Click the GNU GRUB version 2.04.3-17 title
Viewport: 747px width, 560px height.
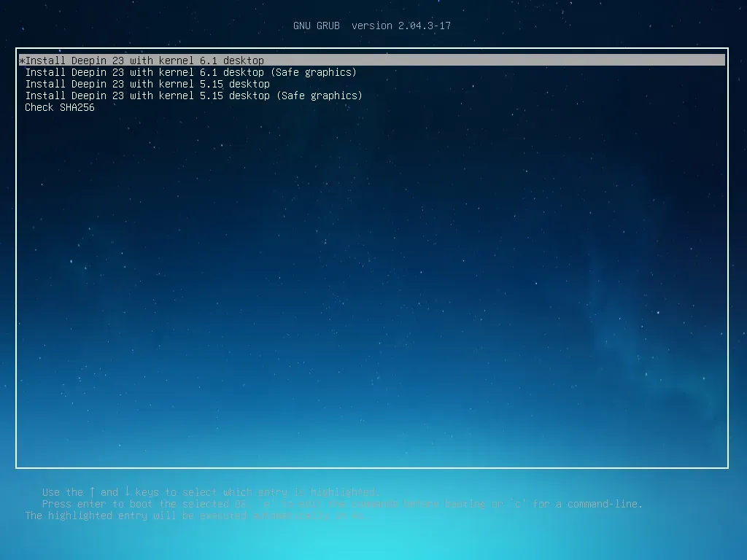click(372, 26)
